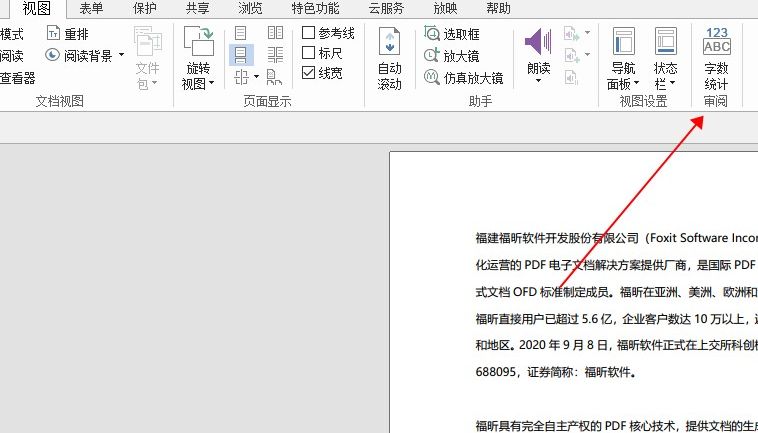Switch to the 表单 tab
The height and width of the screenshot is (433, 758).
[x=91, y=8]
